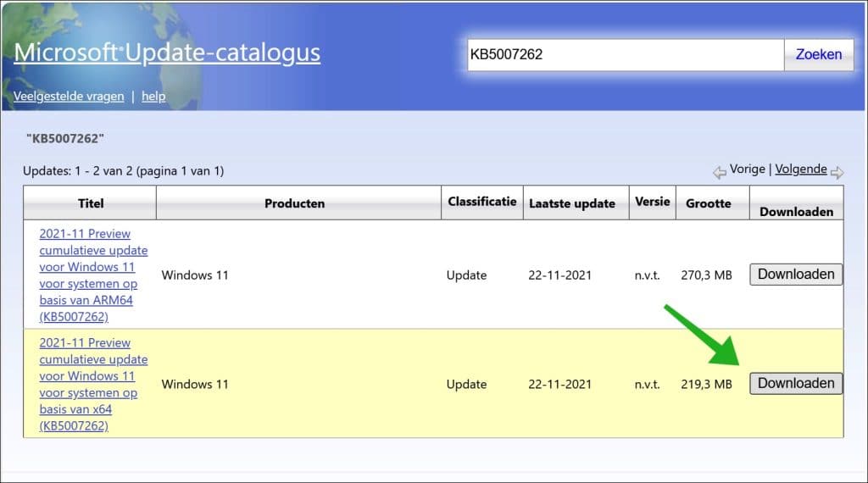
Task: Open the Veelgestelde vragen link
Action: [x=69, y=97]
